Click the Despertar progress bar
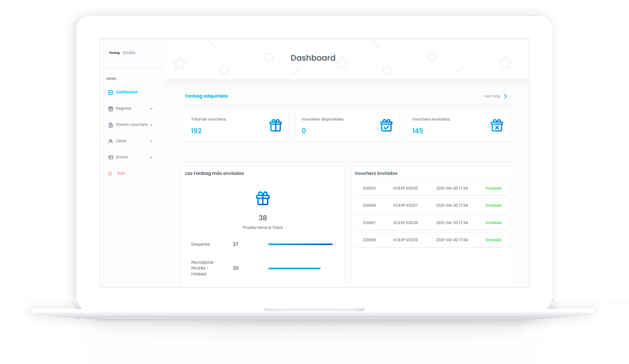Image resolution: width=629 pixels, height=364 pixels. tap(300, 244)
